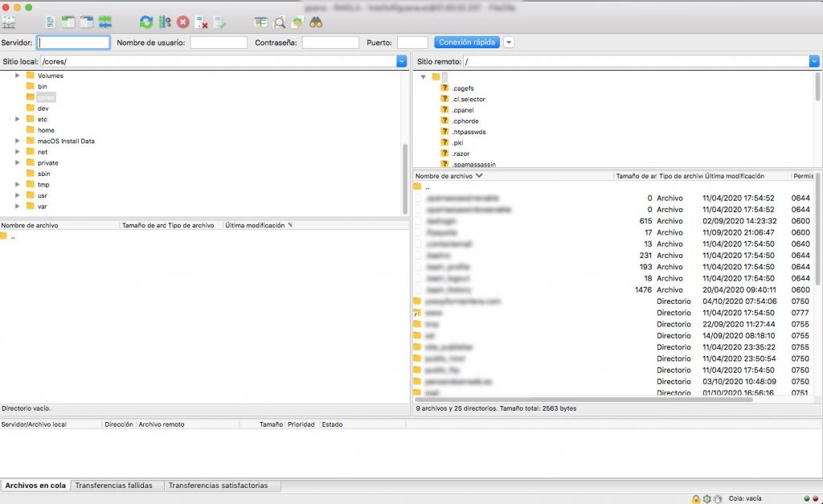The image size is (823, 504).
Task: Select the cores folder icon
Action: (x=31, y=97)
